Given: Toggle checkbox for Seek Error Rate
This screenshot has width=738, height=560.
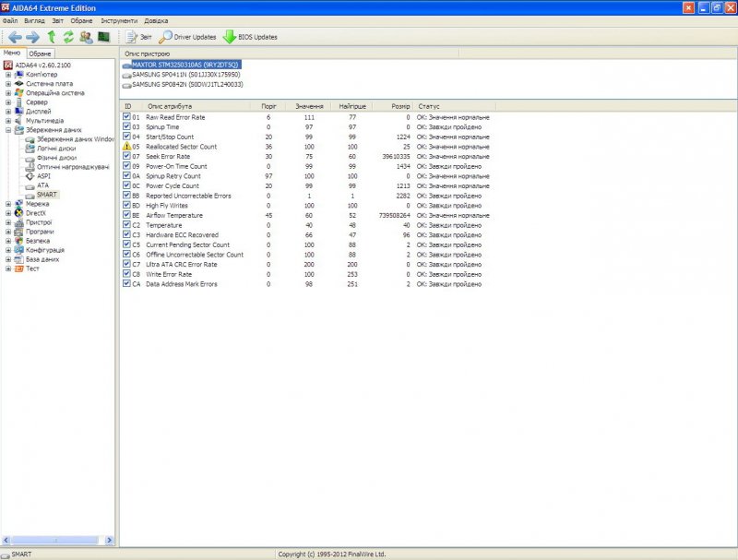Looking at the screenshot, I should [x=127, y=156].
